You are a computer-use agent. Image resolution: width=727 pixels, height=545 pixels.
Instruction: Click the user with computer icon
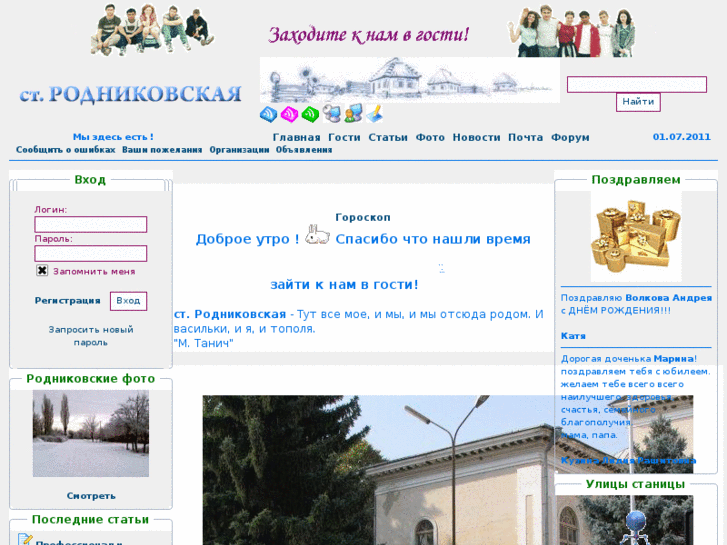353,114
